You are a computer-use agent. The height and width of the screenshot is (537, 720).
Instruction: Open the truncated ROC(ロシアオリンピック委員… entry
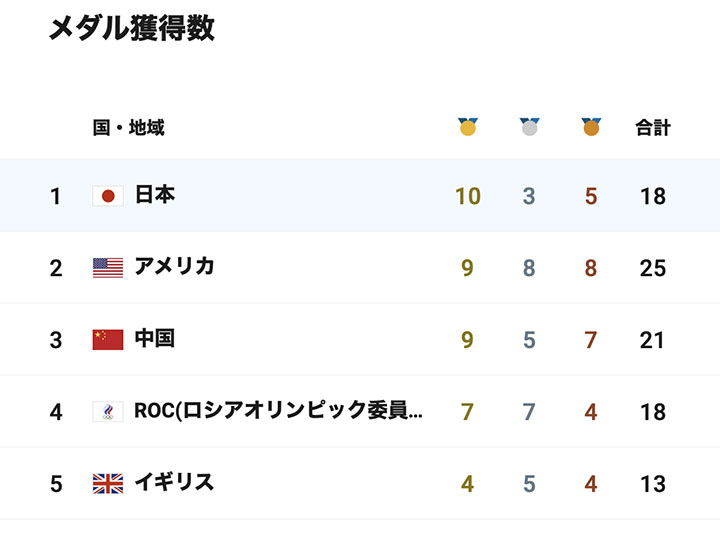[278, 411]
